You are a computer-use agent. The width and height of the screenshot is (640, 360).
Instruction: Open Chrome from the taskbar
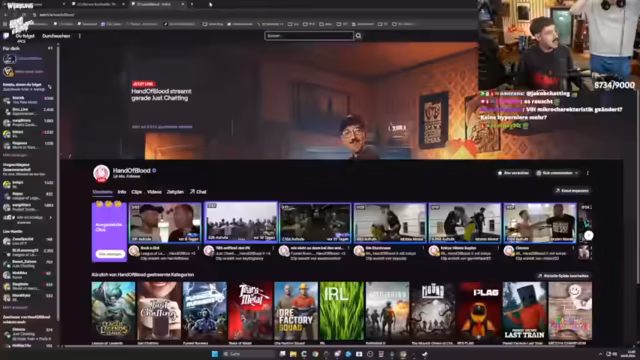click(315, 354)
